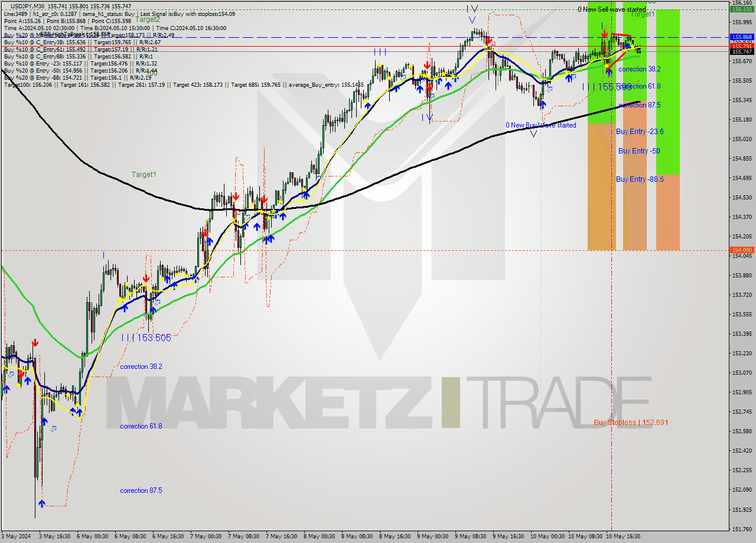Click the 'Point A:155.26' info text

[22, 21]
